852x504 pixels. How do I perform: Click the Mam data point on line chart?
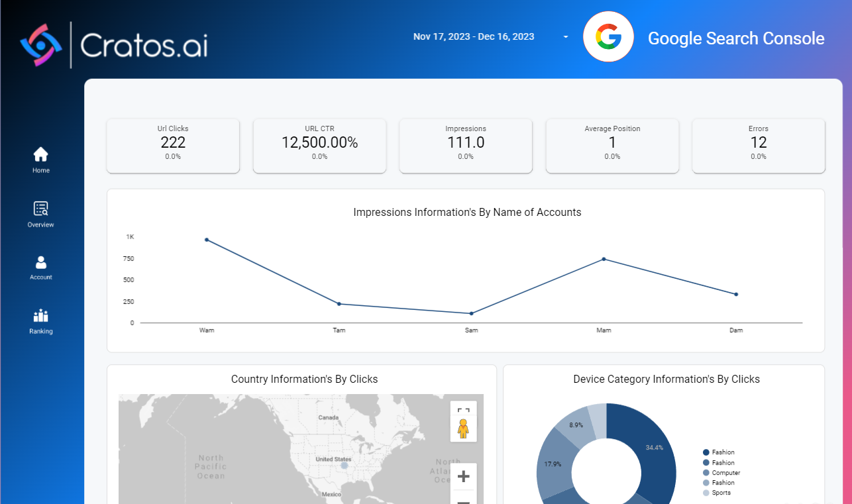point(604,259)
